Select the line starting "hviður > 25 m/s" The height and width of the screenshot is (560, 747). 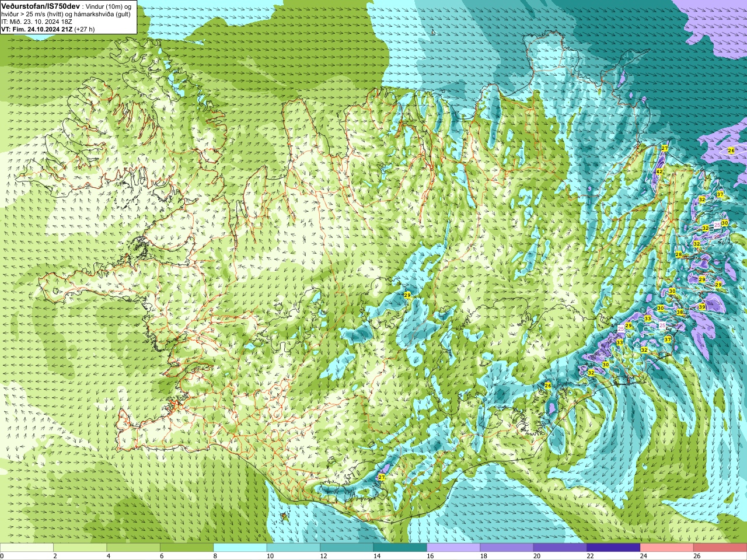(66, 13)
